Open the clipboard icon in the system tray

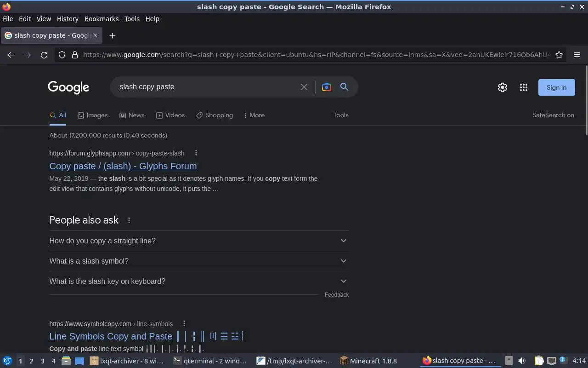click(x=539, y=361)
